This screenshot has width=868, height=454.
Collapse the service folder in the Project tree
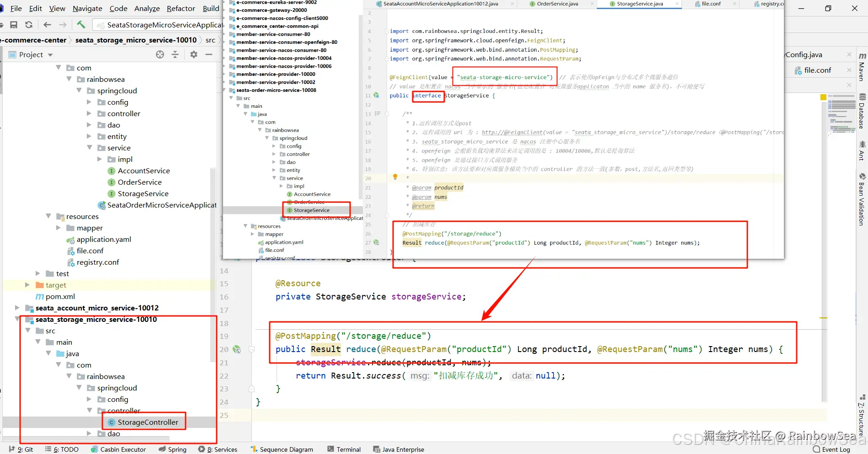pyautogui.click(x=90, y=148)
